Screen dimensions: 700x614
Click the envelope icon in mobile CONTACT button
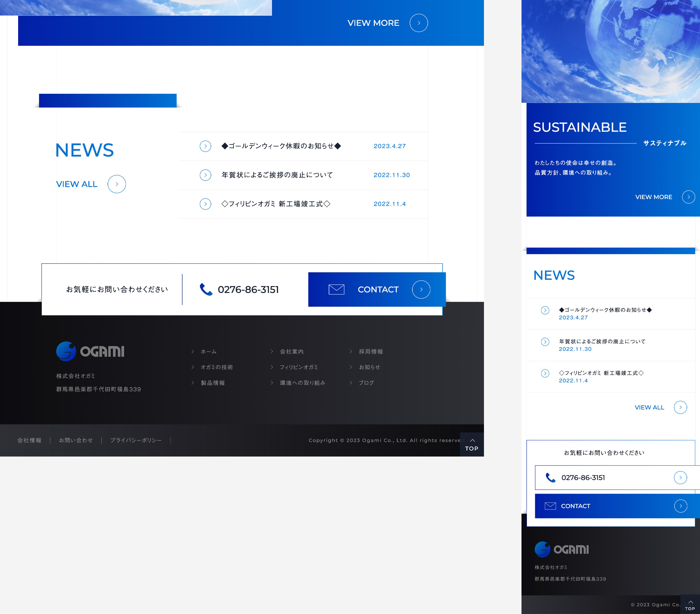click(550, 506)
